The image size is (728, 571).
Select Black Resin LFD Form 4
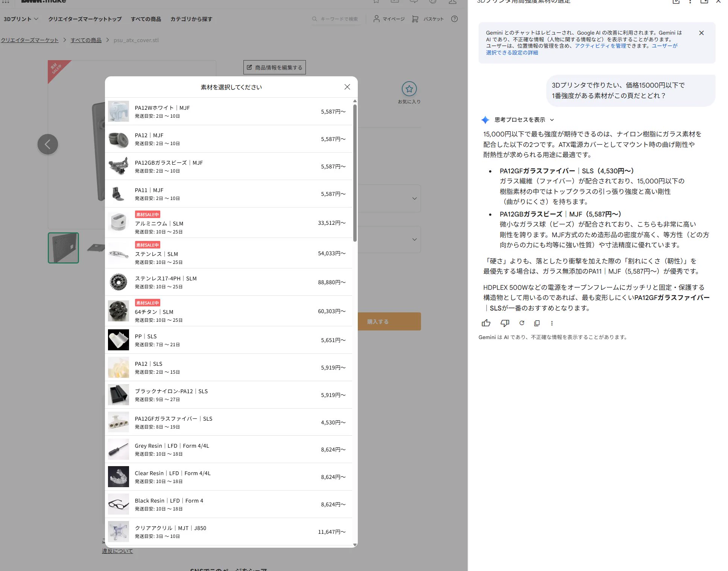coord(229,504)
